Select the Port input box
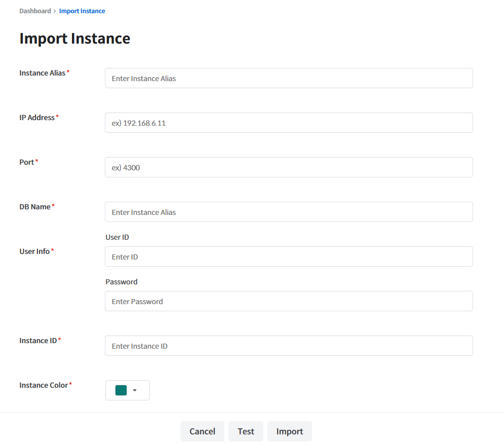The width and height of the screenshot is (504, 444). tap(289, 168)
